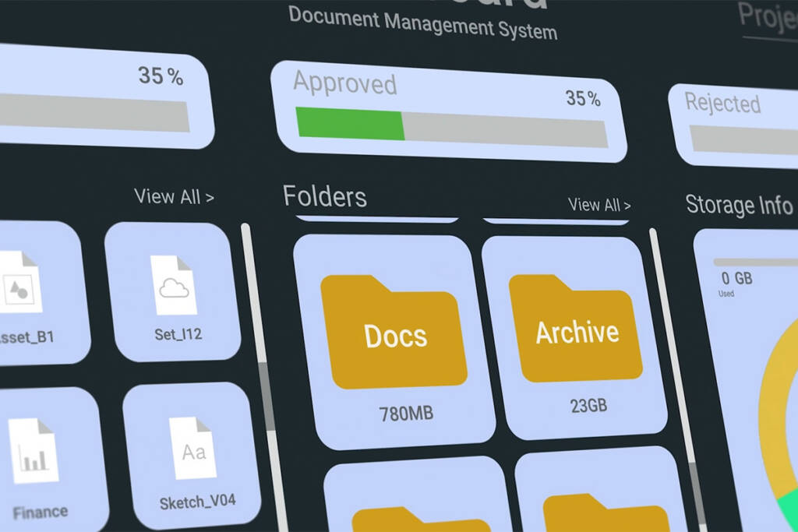The image size is (798, 532).
Task: Click the 780MB size label
Action: (x=406, y=414)
